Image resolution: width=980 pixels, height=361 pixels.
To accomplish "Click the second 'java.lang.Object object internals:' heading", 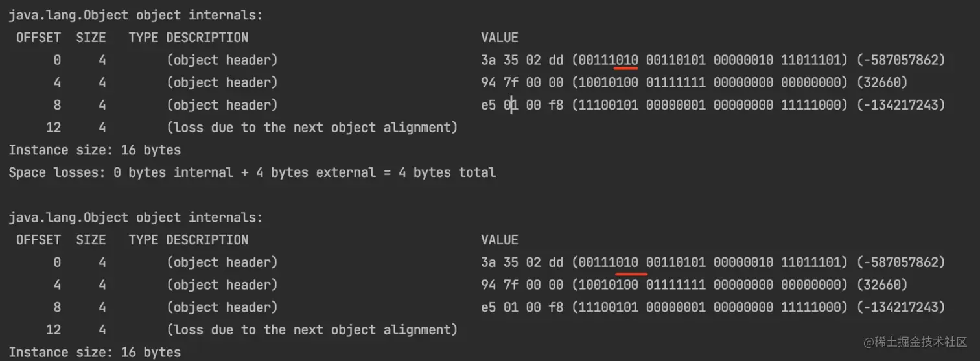I will pos(136,217).
